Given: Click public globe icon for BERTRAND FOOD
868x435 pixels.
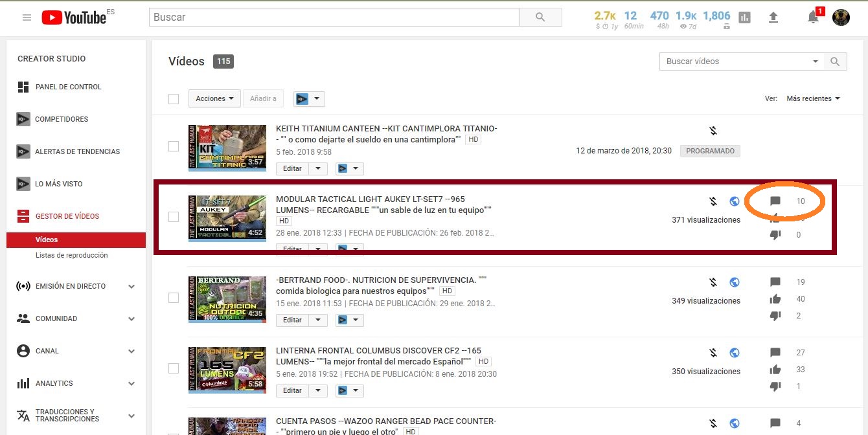Looking at the screenshot, I should 735,282.
